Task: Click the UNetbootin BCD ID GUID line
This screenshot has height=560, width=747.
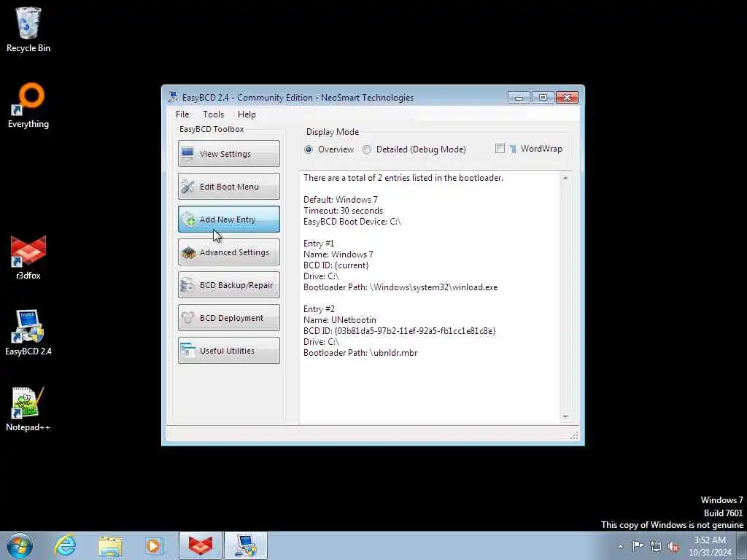Action: click(x=399, y=331)
